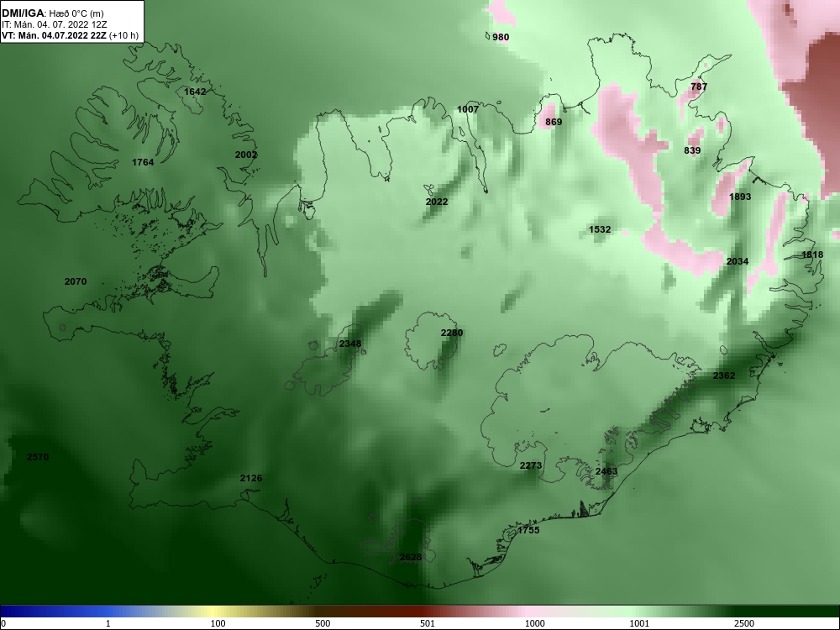Image resolution: width=840 pixels, height=630 pixels.
Task: Click the 2126 value label
Action: pyautogui.click(x=251, y=478)
